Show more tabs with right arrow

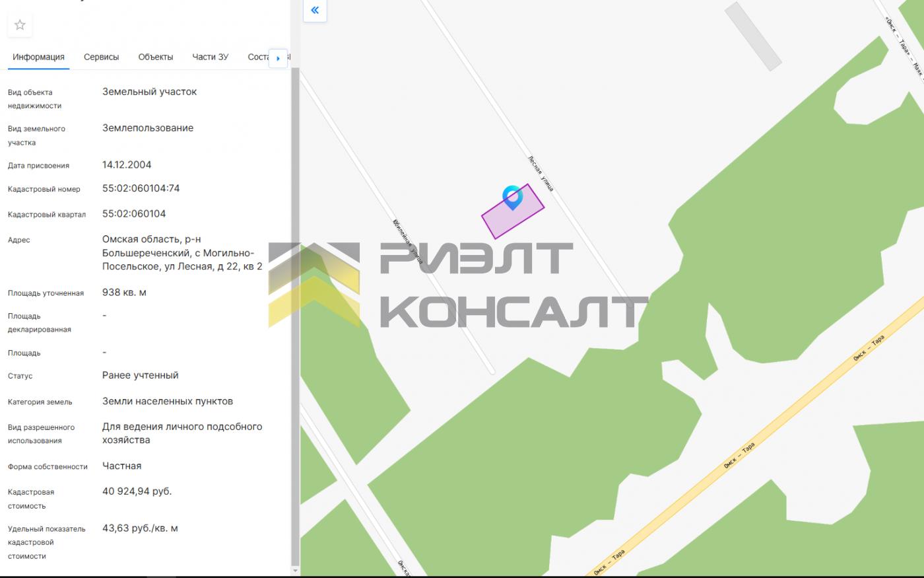pos(279,58)
